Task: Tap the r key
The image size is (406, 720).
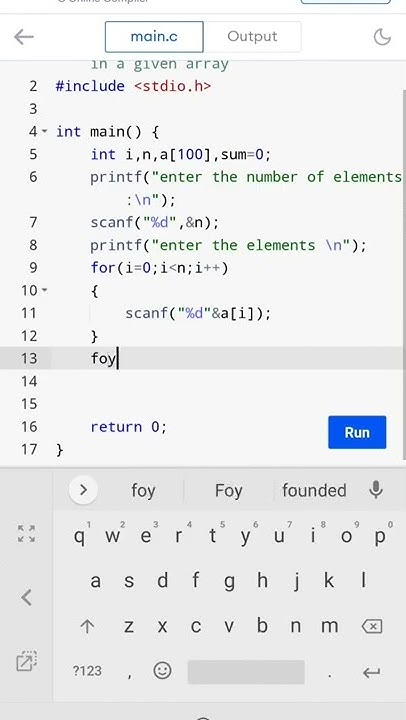Action: click(179, 536)
